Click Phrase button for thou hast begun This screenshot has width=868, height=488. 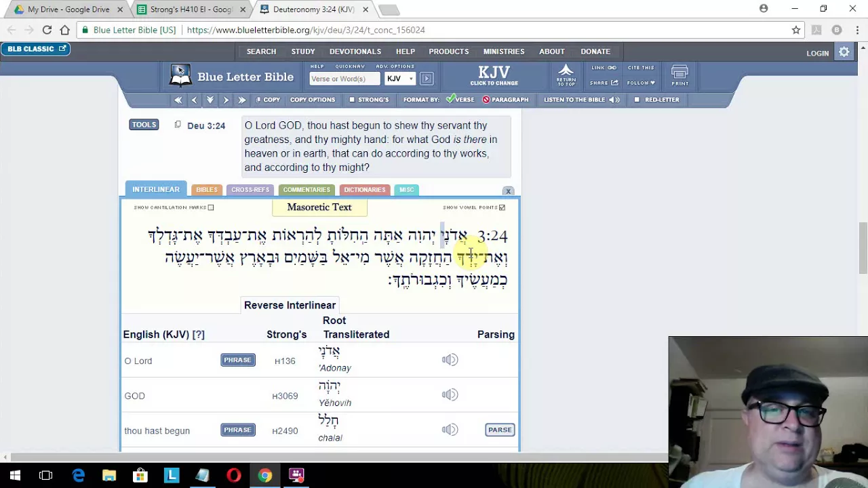237,430
